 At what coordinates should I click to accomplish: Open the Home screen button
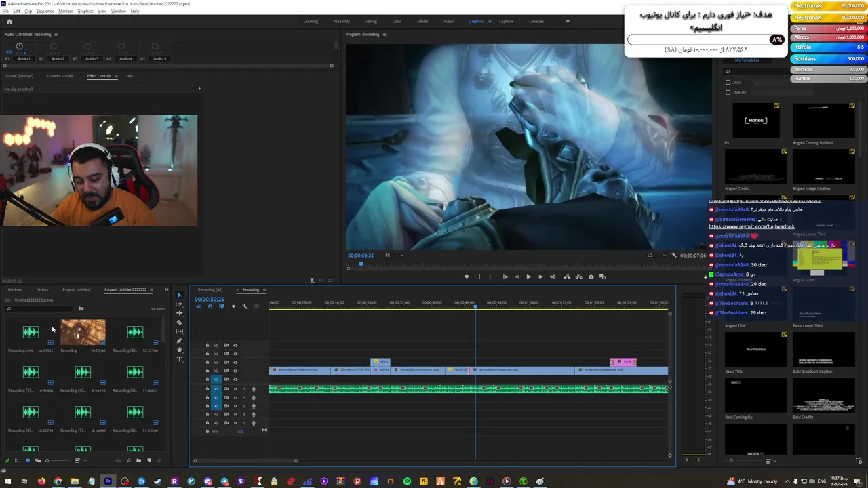coord(9,21)
